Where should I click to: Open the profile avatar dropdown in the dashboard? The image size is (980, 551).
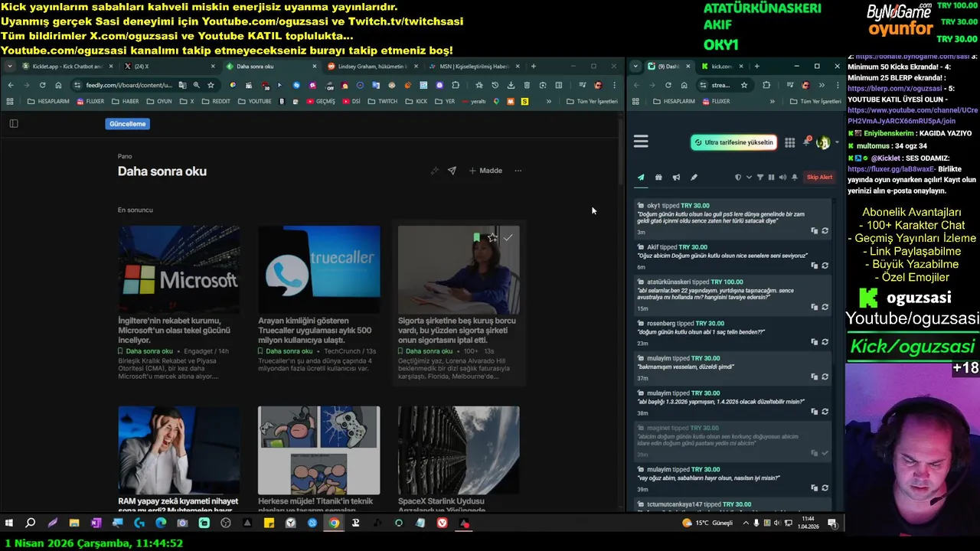point(826,142)
